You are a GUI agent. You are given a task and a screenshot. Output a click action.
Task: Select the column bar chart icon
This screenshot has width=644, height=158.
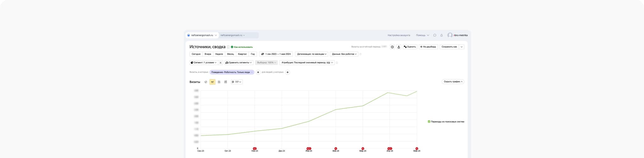(225, 82)
